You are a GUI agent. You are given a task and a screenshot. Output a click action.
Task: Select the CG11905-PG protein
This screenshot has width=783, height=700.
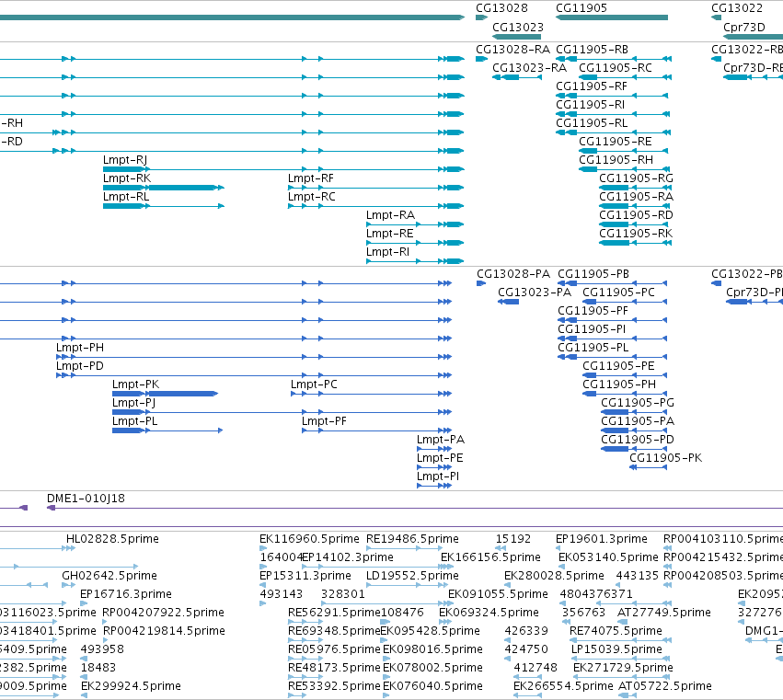click(634, 412)
